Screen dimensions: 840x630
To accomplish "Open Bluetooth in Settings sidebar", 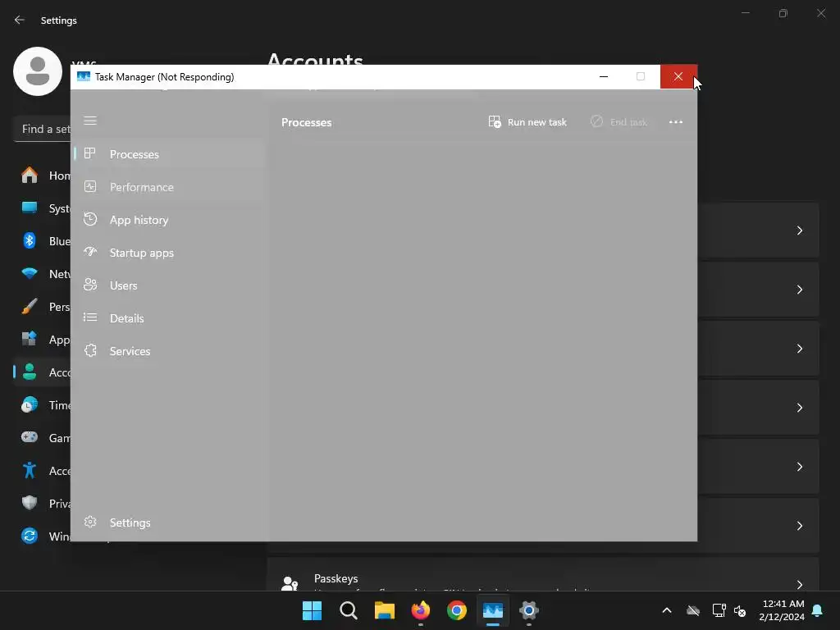I will click(43, 241).
